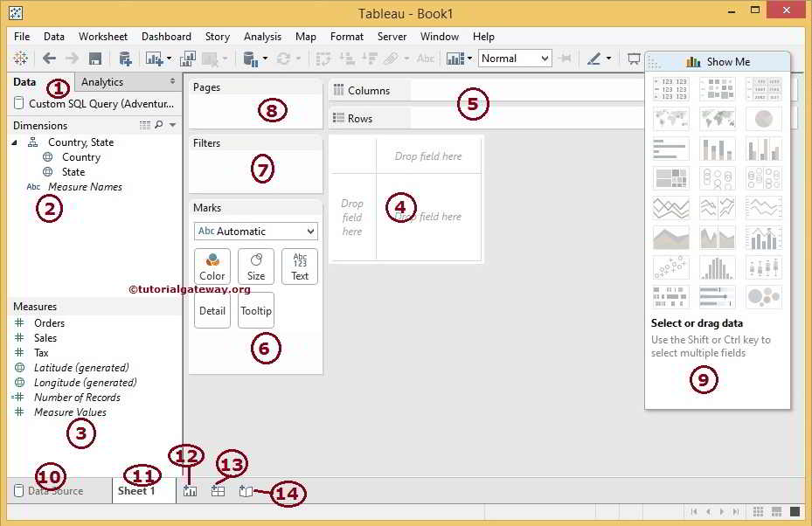Viewport: 812px width, 526px height.
Task: Open the Tooltip mark card
Action: point(255,310)
